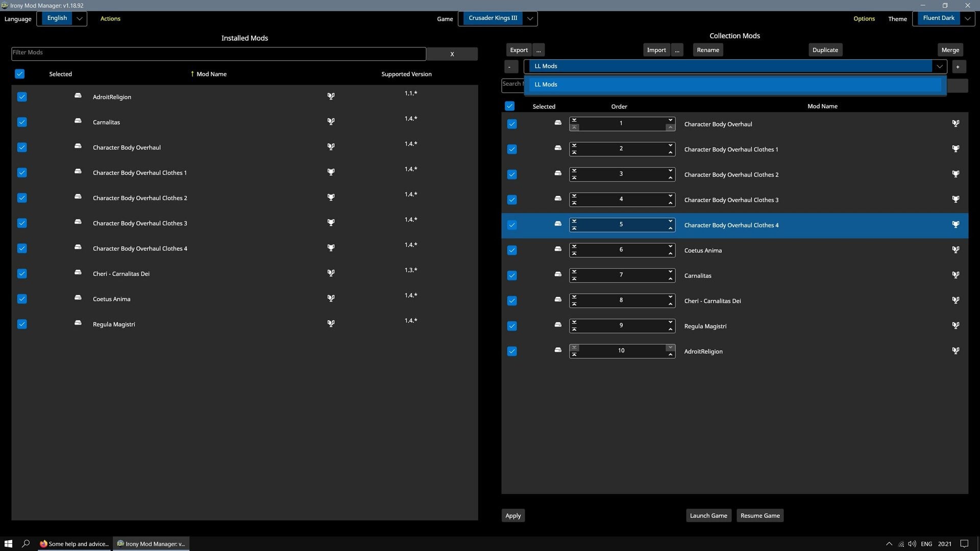The image size is (980, 551).
Task: Click the order number field showing 7
Action: click(x=621, y=275)
